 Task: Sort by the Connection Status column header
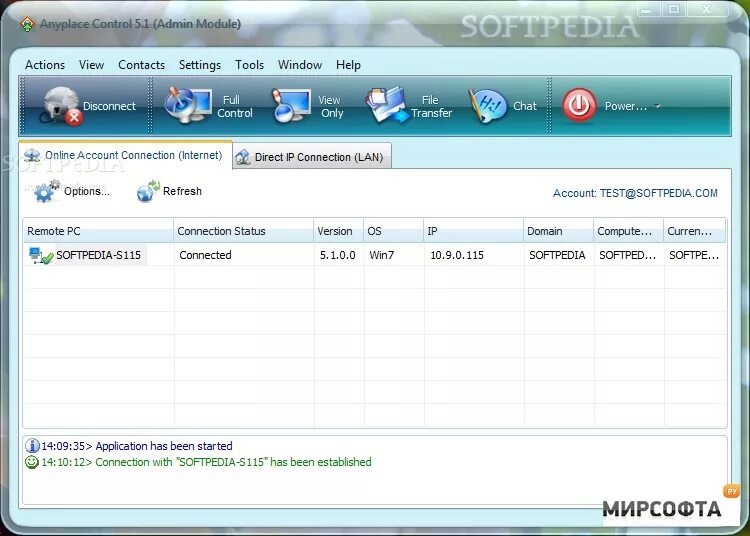243,231
